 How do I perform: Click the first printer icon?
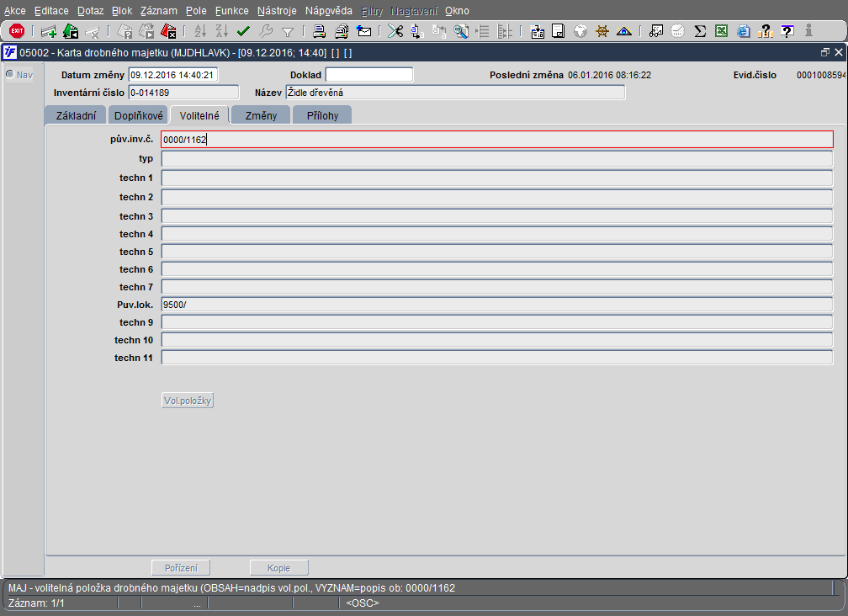(x=320, y=31)
